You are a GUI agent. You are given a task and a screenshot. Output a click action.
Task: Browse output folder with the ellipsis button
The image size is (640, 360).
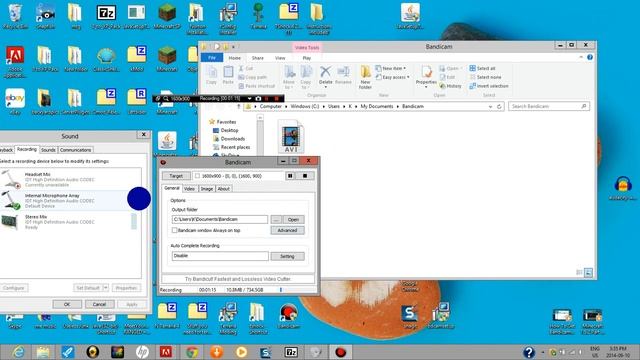[276, 220]
